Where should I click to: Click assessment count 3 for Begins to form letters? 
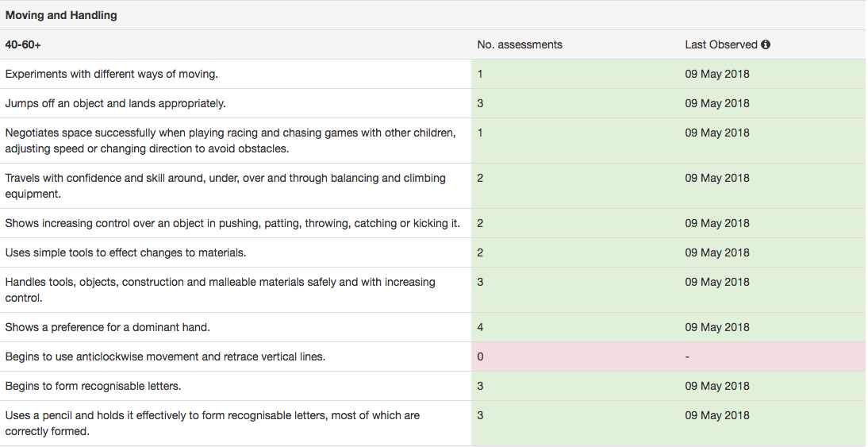(x=480, y=386)
